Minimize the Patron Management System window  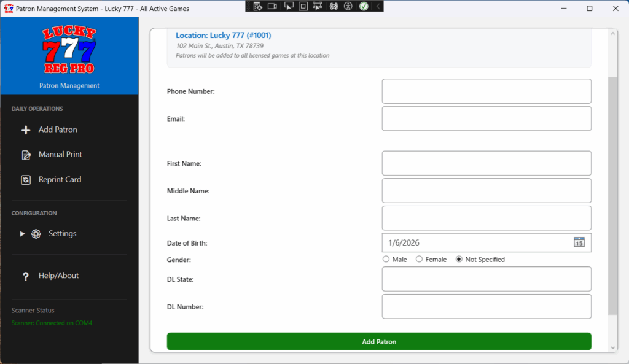tap(564, 9)
